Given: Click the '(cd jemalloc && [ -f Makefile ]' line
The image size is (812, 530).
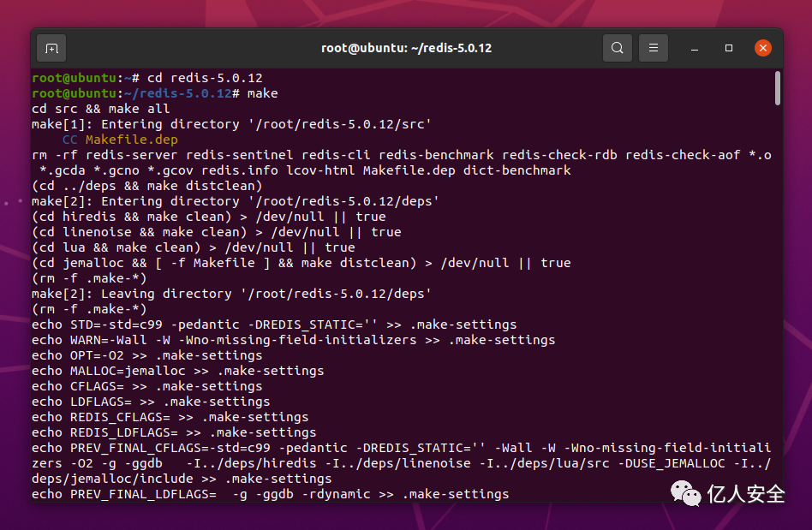Looking at the screenshot, I should click(x=302, y=263).
